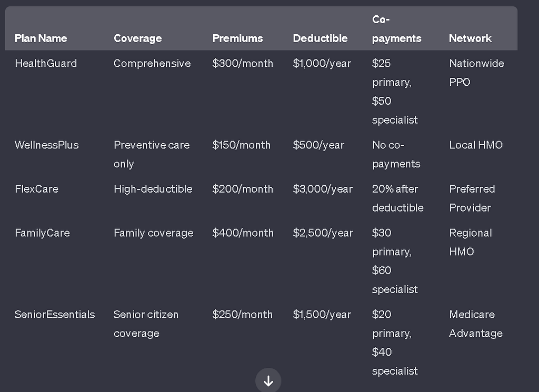Select the FamilyCare plan name cell
This screenshot has height=392, width=539.
tap(42, 233)
